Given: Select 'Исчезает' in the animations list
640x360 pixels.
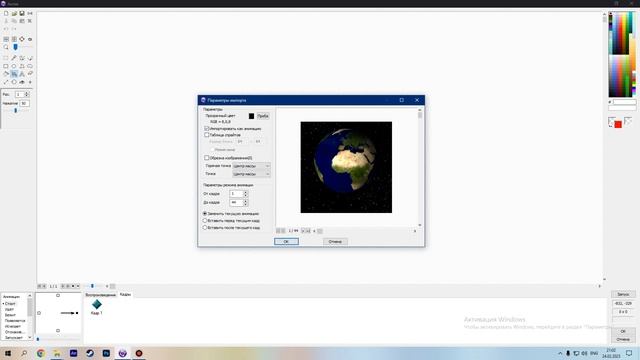Looking at the screenshot, I should pos(13,327).
